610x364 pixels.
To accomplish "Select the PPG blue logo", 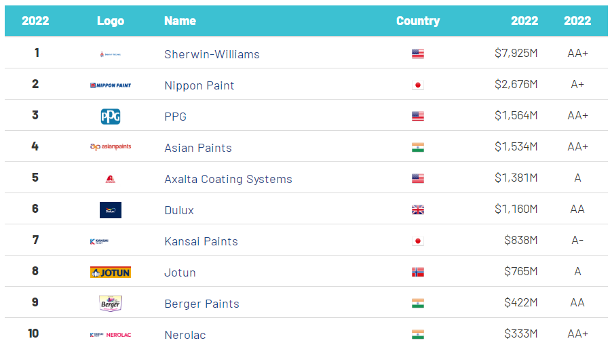I will click(x=111, y=117).
